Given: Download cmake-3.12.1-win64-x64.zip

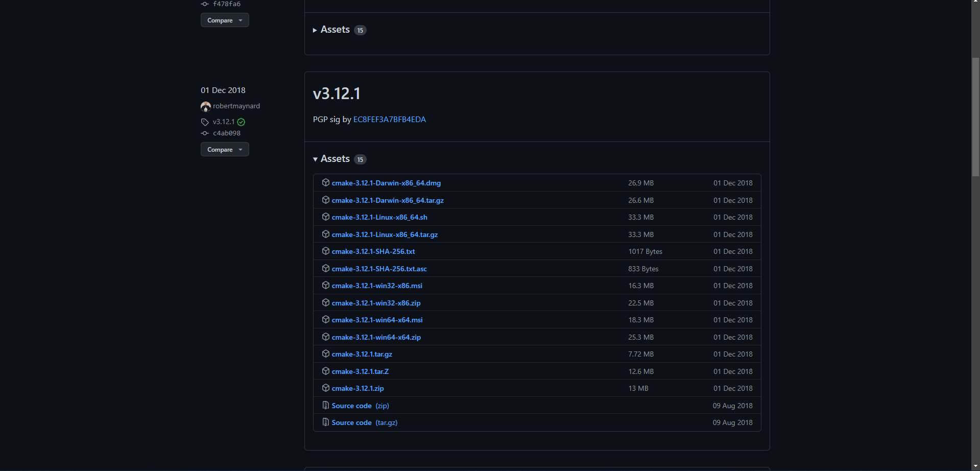Looking at the screenshot, I should [376, 337].
